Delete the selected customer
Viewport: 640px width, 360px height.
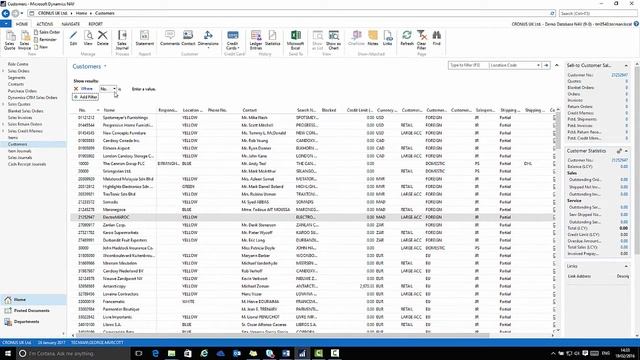(x=103, y=38)
